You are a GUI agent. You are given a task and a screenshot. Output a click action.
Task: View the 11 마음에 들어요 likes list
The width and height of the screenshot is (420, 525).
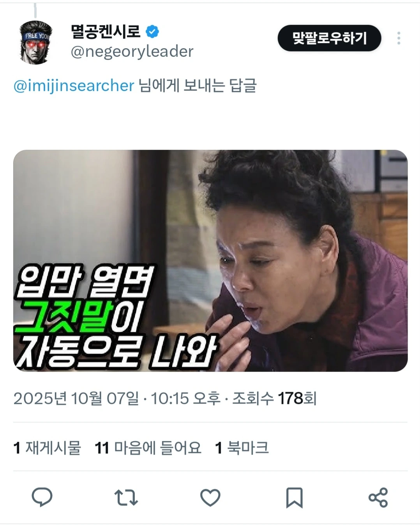click(148, 447)
